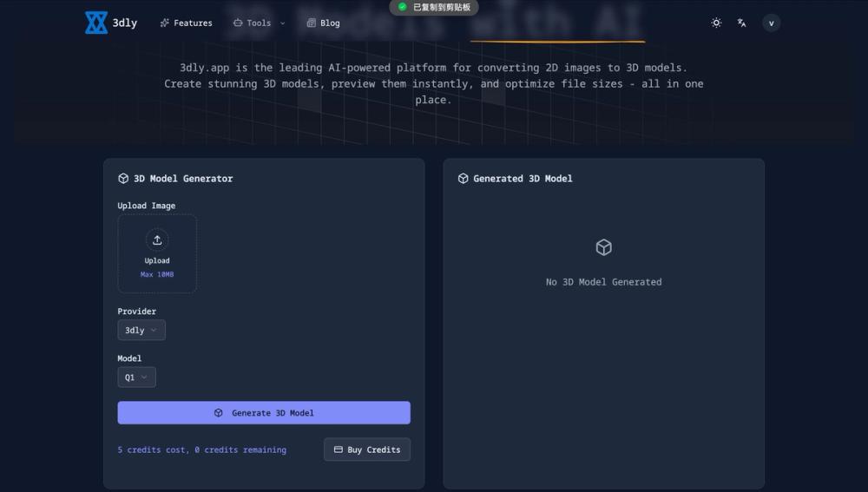The width and height of the screenshot is (868, 492).
Task: Click the newspaper icon next to Blog
Action: point(311,23)
